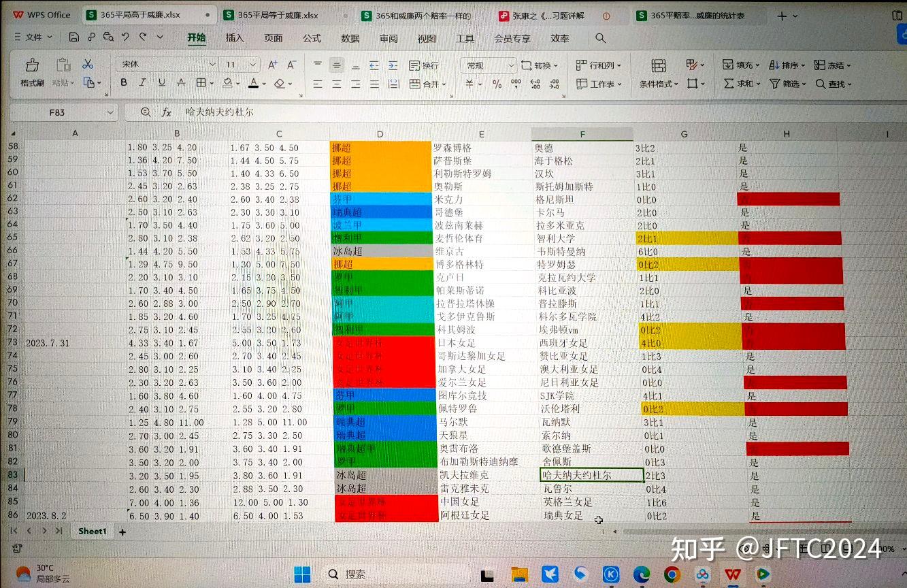Click the Rows and Columns (行和列) button
This screenshot has height=588, width=907.
(598, 65)
